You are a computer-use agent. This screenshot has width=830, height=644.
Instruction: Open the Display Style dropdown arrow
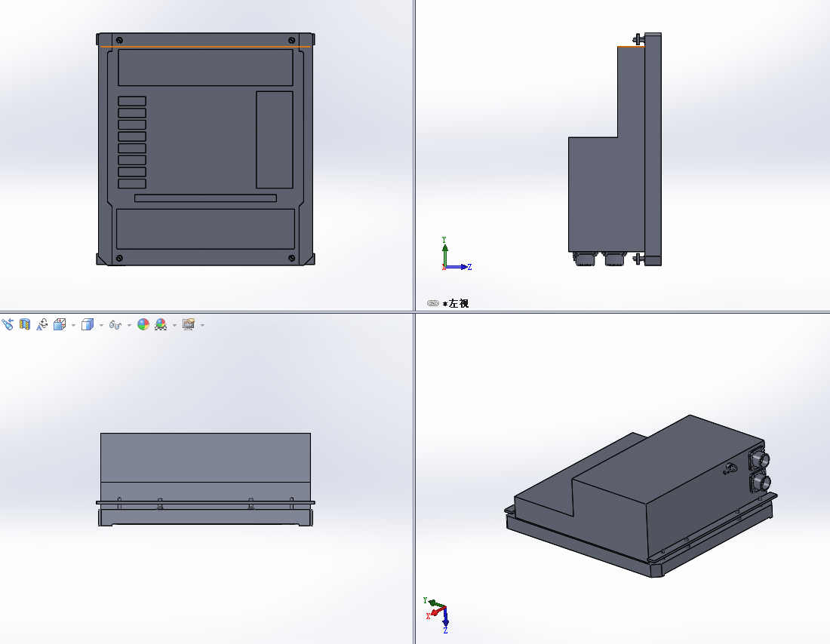point(101,325)
